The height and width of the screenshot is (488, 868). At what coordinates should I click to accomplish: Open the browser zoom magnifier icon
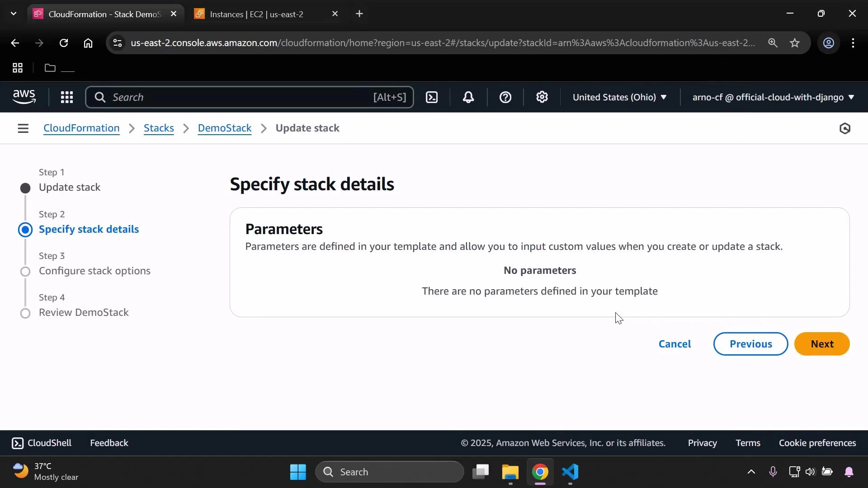pyautogui.click(x=773, y=43)
